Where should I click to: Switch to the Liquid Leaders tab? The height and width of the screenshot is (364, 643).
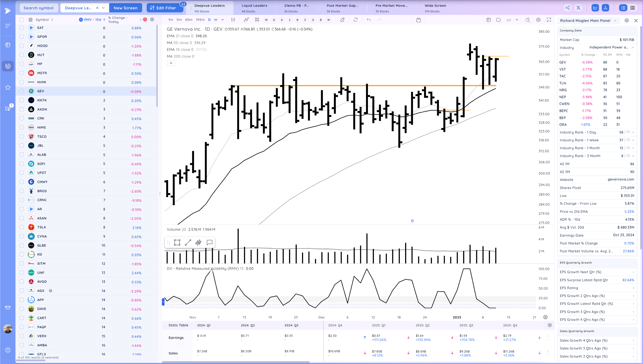tap(254, 8)
